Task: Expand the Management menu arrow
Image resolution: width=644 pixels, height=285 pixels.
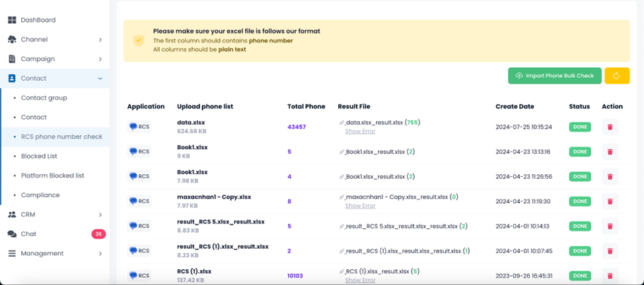Action: click(x=100, y=253)
